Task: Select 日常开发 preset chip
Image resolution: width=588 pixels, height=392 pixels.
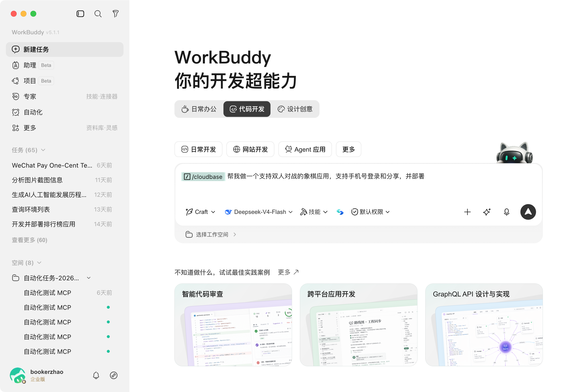Action: coord(198,149)
